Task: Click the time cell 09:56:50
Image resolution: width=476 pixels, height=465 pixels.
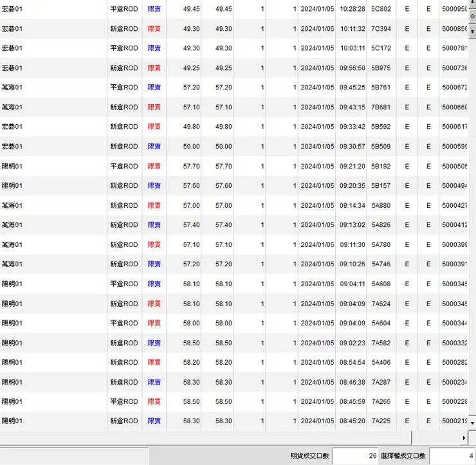Action: pyautogui.click(x=352, y=68)
